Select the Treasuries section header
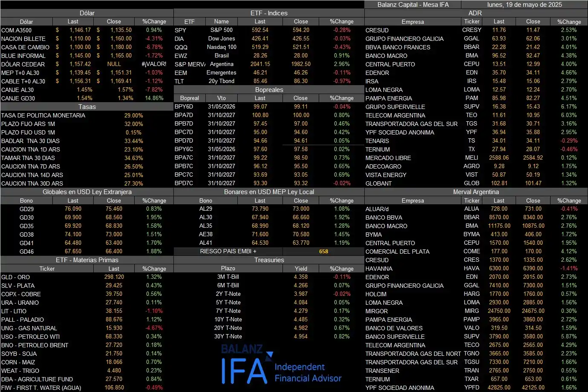Viewport: 588px width, 392px height. coord(269,260)
